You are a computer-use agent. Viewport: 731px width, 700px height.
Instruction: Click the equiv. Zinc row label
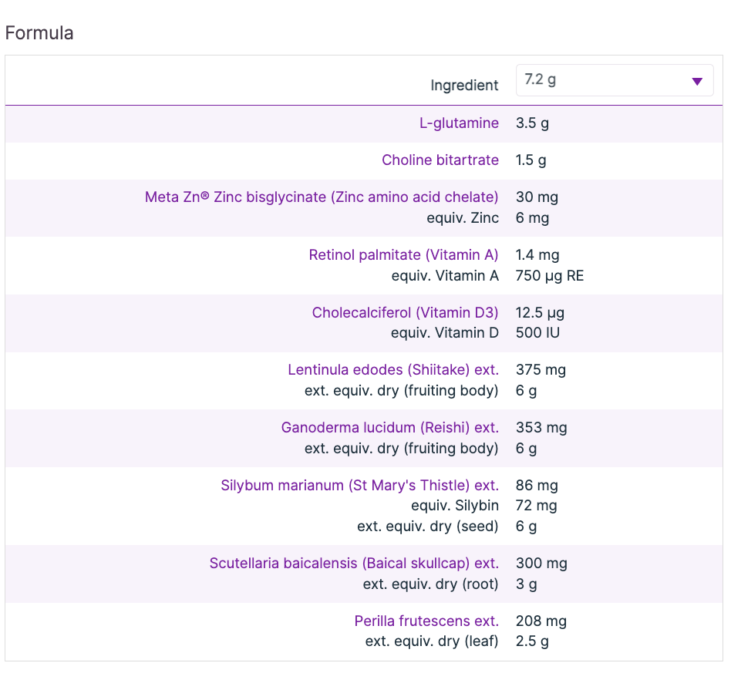(463, 218)
